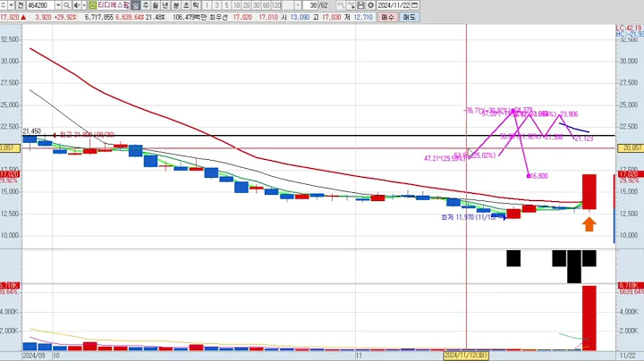Open the dropdown beside the speaker icon
This screenshot has height=361, width=644.
pos(84,5)
